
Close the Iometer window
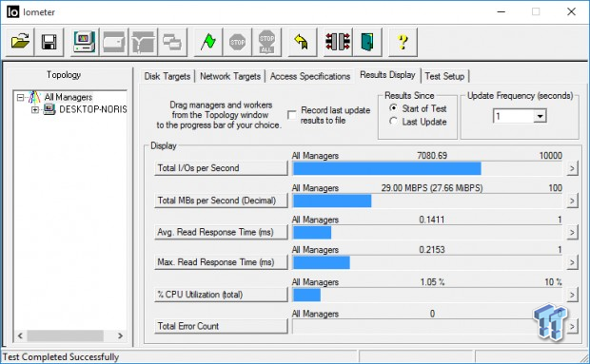pyautogui.click(x=571, y=11)
